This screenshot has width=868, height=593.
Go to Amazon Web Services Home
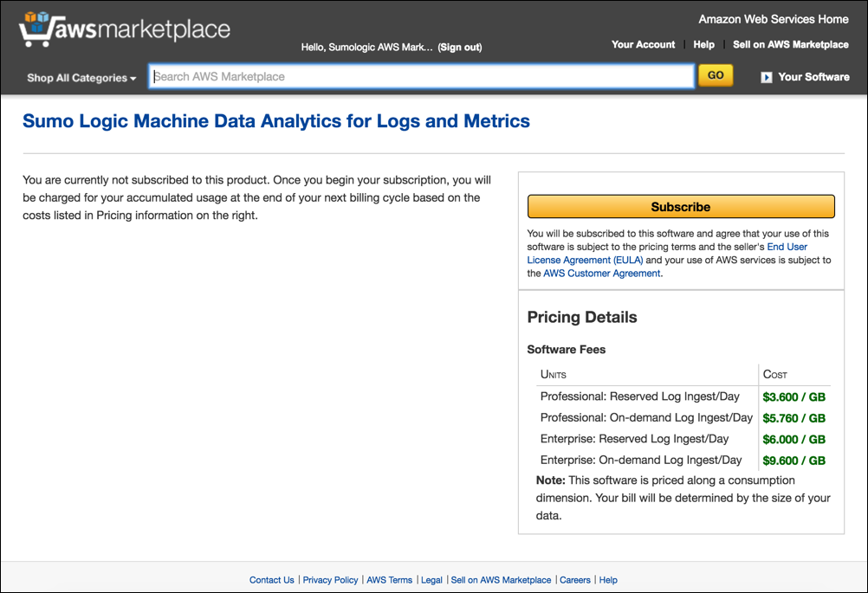(x=774, y=19)
